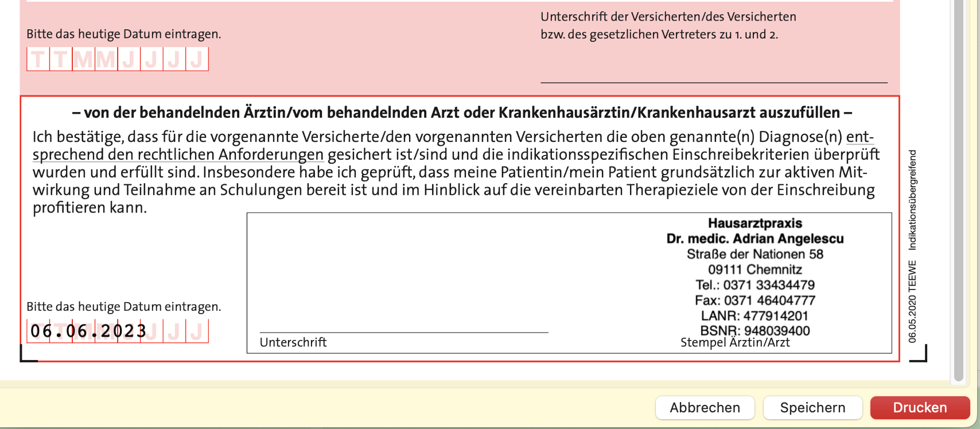This screenshot has height=429, width=980.
Task: Select the text 'BSNR: 948039400'
Action: (x=755, y=331)
